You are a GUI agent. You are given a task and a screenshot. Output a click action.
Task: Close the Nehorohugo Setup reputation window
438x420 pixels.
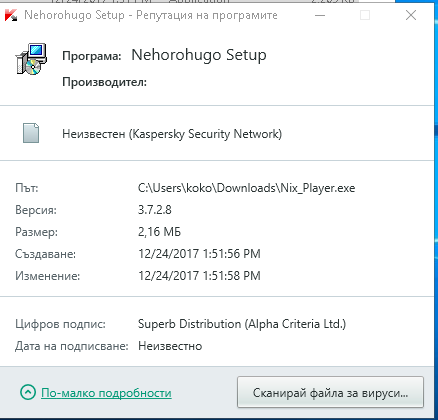click(411, 15)
